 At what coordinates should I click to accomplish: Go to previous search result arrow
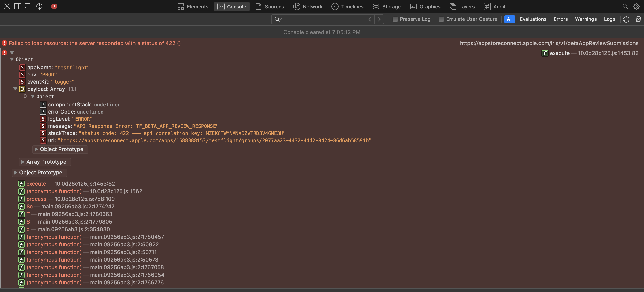369,19
